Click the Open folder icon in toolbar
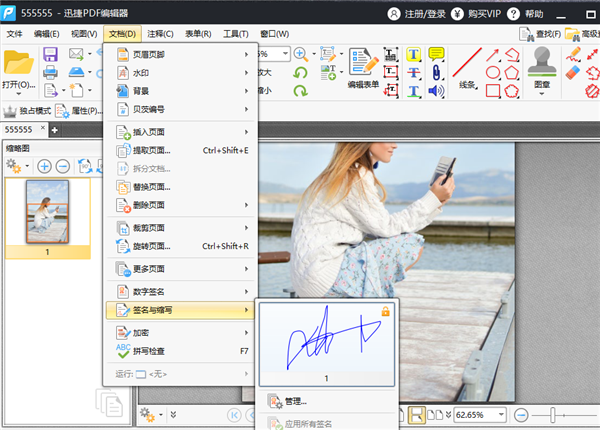Viewport: 600px width, 430px height. [x=19, y=64]
